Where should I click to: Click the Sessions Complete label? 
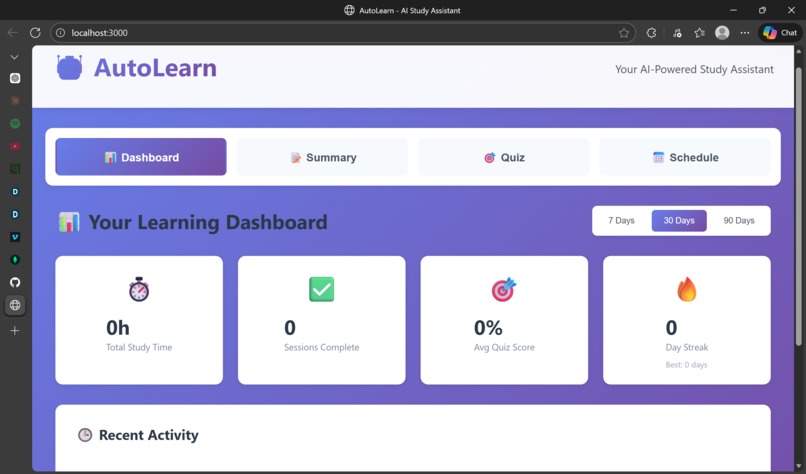click(x=322, y=348)
